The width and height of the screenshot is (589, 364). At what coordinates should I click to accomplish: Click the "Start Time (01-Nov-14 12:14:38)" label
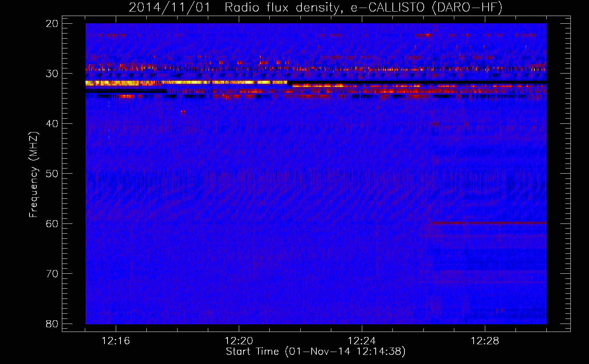tap(316, 352)
